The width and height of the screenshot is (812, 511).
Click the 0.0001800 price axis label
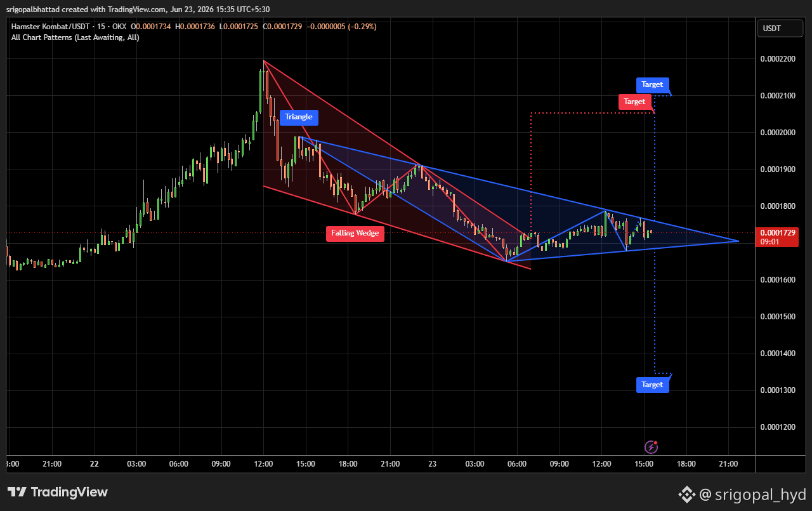pyautogui.click(x=777, y=206)
